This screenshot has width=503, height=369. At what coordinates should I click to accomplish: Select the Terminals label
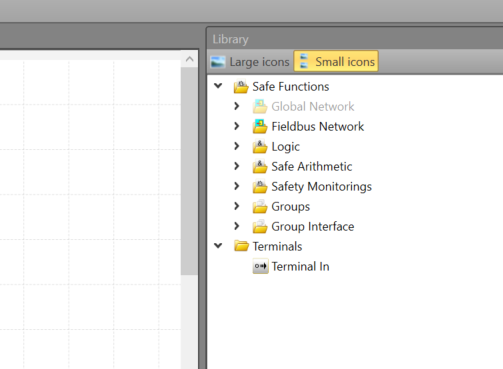coord(277,247)
